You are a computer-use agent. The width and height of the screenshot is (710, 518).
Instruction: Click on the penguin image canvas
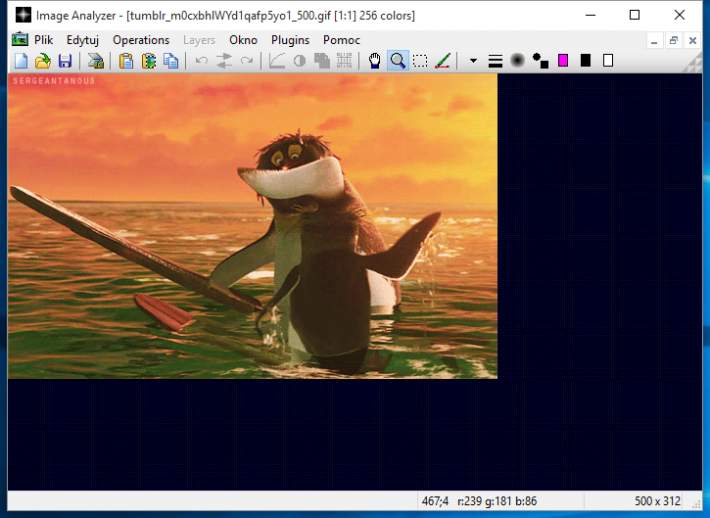coord(253,226)
